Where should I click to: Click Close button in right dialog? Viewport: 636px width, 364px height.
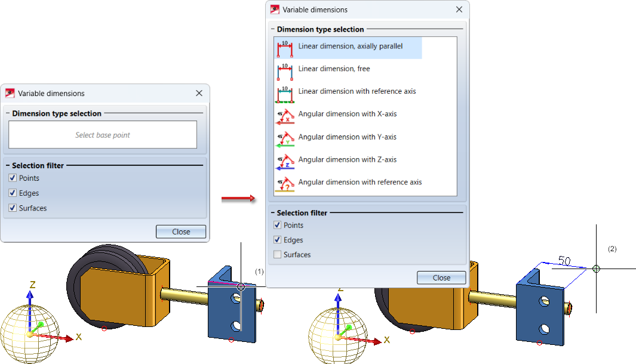click(x=441, y=277)
